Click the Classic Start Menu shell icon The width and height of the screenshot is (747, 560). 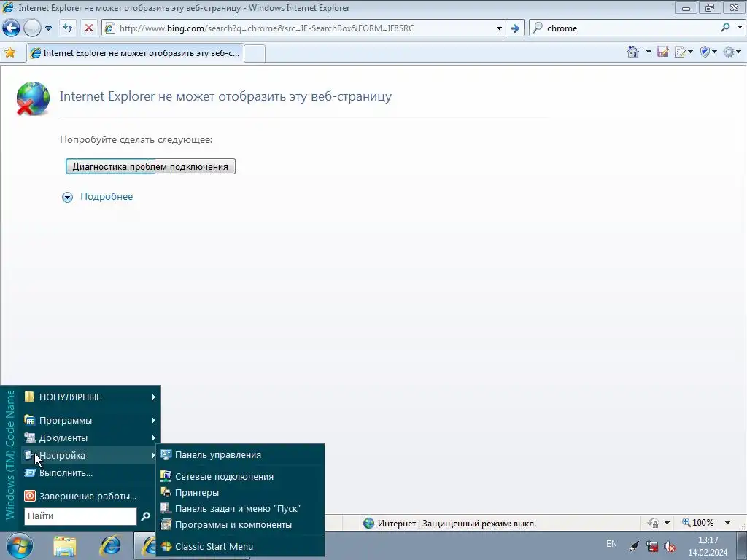[x=166, y=546]
